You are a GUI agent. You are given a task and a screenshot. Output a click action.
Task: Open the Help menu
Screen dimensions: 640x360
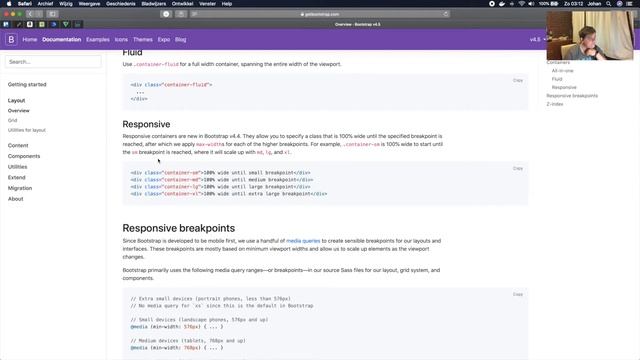click(x=227, y=4)
